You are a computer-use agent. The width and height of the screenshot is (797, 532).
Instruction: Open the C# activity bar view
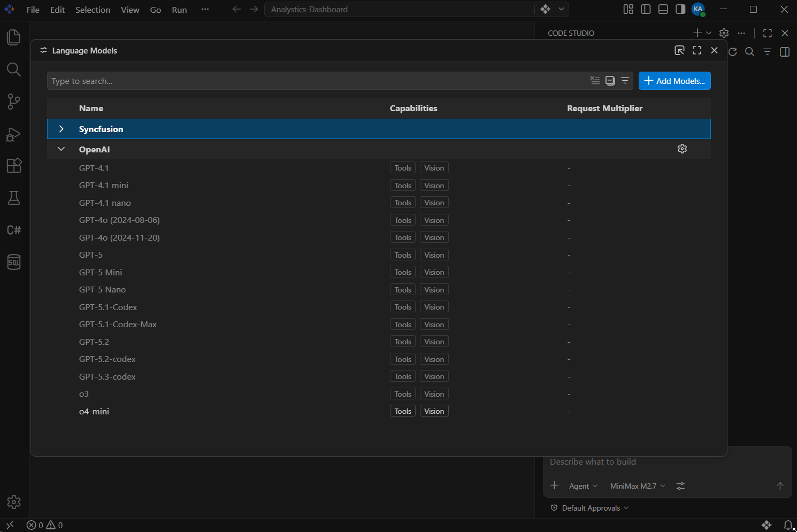[x=14, y=230]
